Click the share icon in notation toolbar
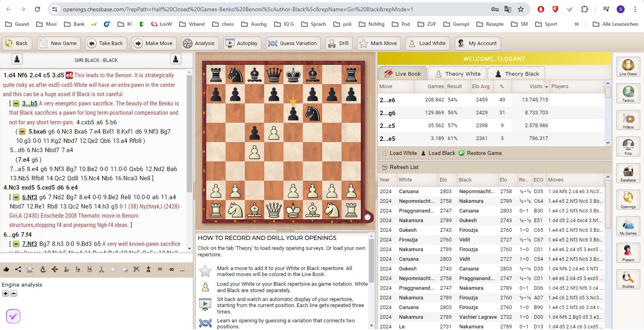The height and width of the screenshot is (330, 644). coord(18,269)
